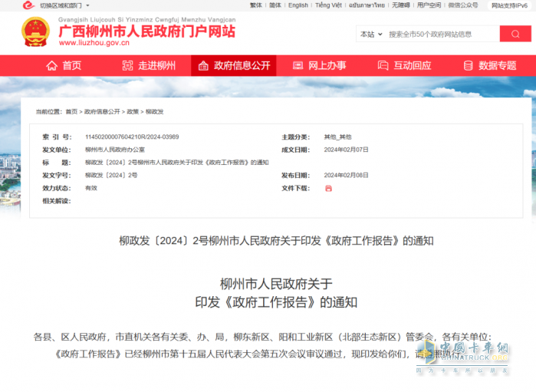536x392 pixels.
Task: Click the icon beside 政府信息公开 in nav
Action: [203, 66]
